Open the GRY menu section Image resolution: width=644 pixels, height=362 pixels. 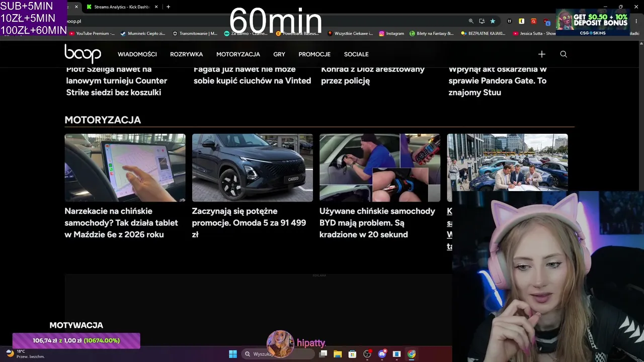(x=279, y=54)
